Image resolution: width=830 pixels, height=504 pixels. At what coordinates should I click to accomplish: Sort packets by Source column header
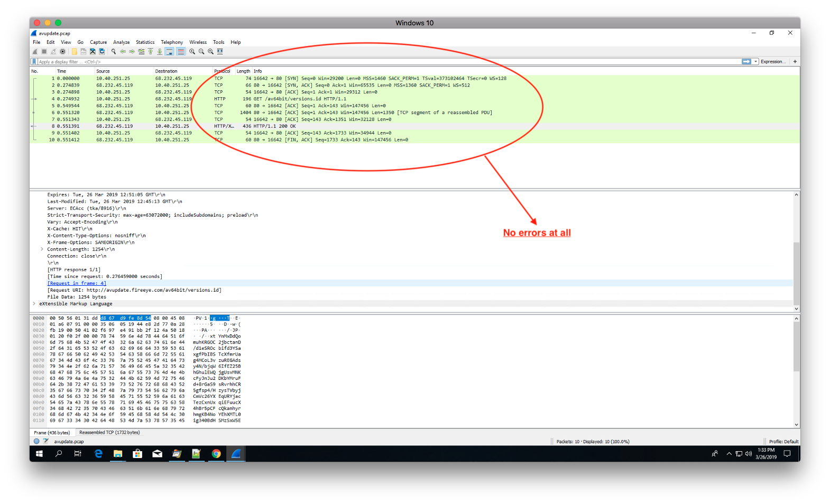point(124,71)
